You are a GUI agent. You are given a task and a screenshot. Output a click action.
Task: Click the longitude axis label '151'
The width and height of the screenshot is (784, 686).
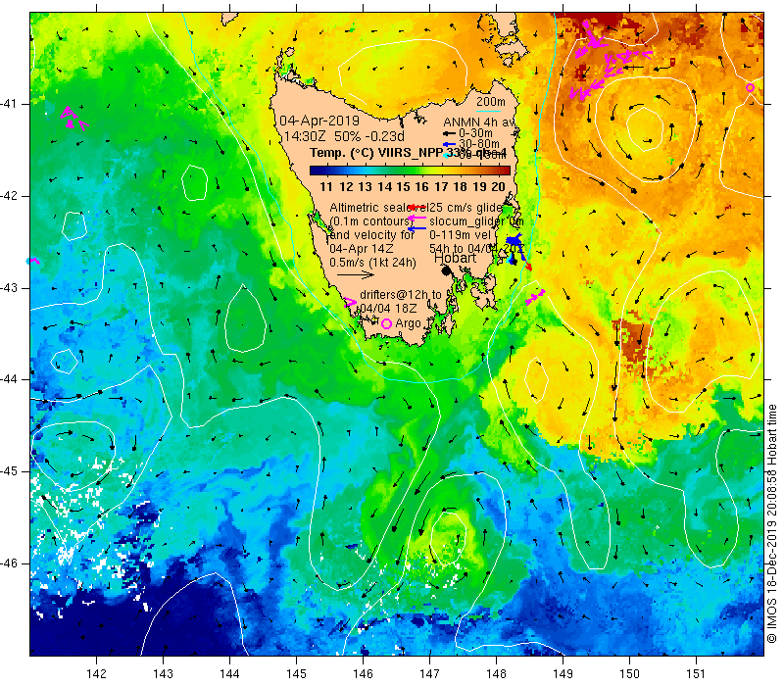tap(696, 673)
